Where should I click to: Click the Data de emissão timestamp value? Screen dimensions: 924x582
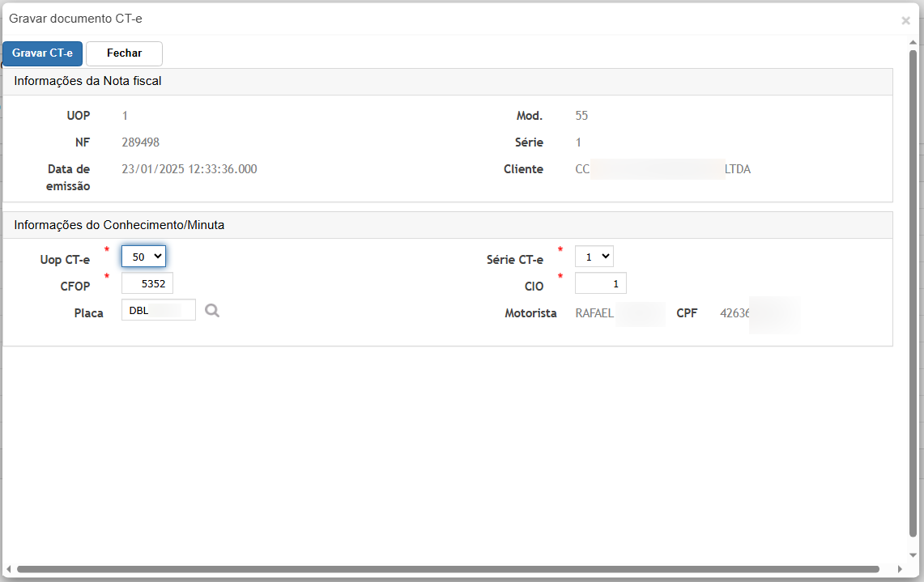(x=189, y=169)
